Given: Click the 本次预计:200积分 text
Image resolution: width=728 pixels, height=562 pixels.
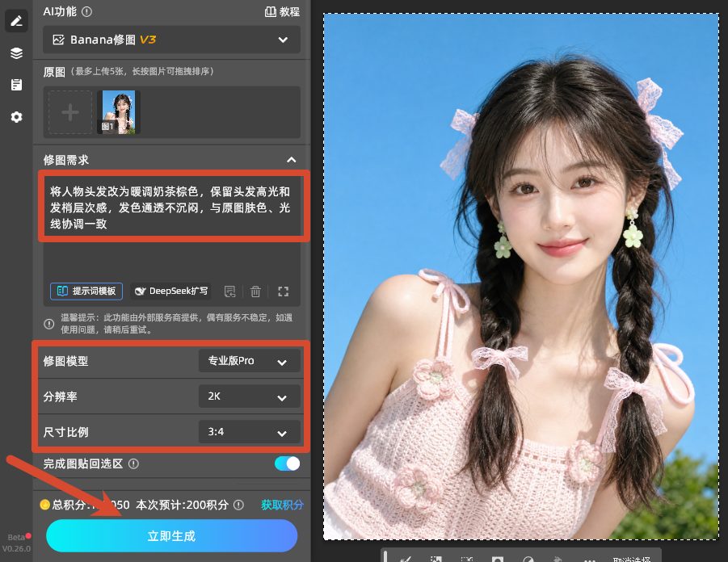Looking at the screenshot, I should 182,505.
